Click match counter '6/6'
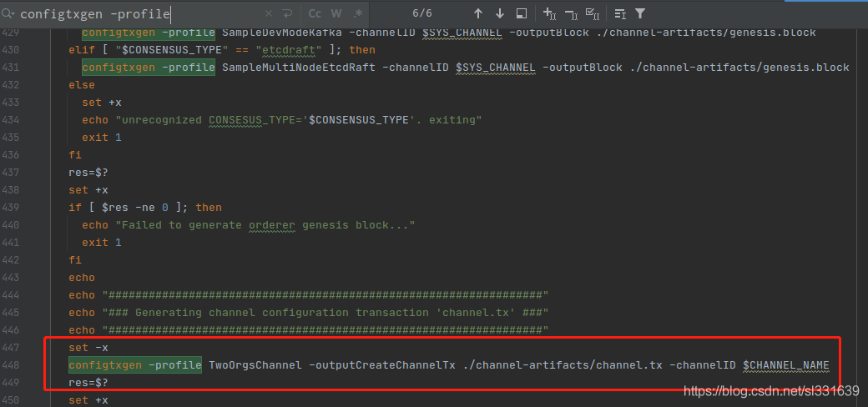The height and width of the screenshot is (407, 868). tap(422, 13)
